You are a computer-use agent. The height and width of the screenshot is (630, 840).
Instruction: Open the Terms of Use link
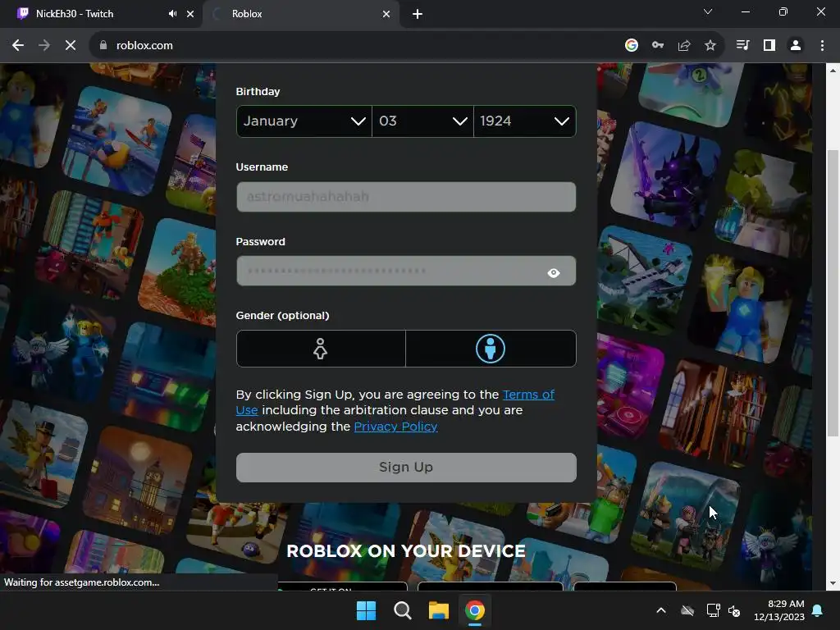[528, 395]
